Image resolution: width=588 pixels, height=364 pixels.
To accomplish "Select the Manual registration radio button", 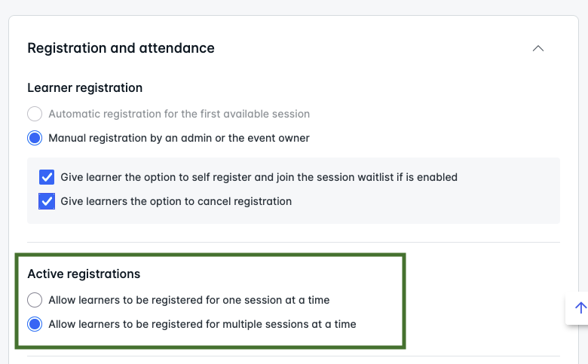I will pos(35,139).
